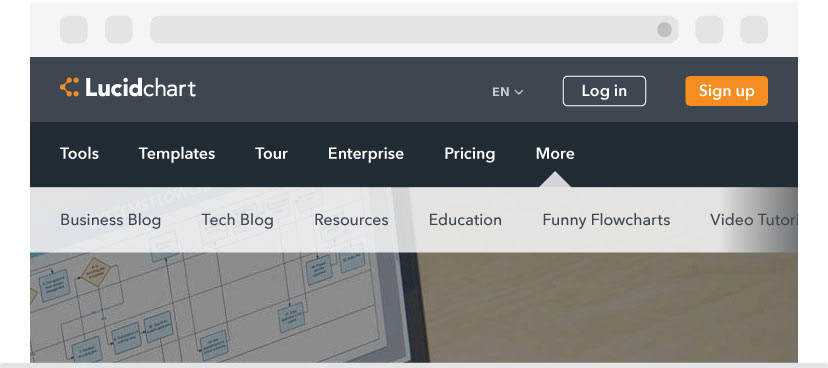
Task: Click the Video Tutorials link
Action: tap(754, 220)
